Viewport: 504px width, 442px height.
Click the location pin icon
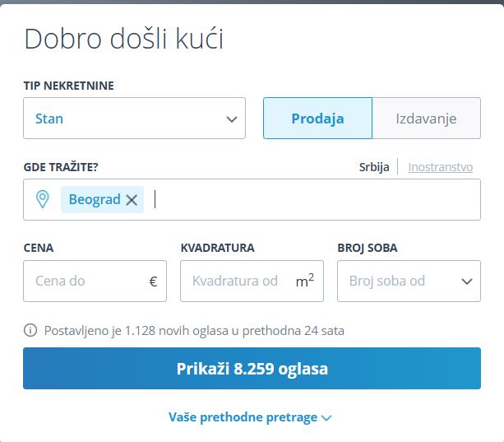pos(43,199)
